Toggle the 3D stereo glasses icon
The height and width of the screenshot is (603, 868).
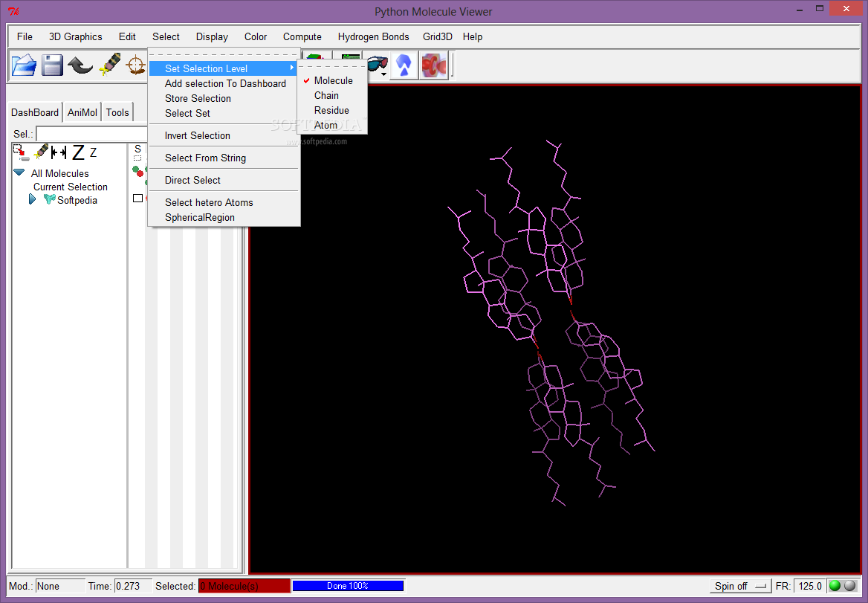(x=377, y=62)
